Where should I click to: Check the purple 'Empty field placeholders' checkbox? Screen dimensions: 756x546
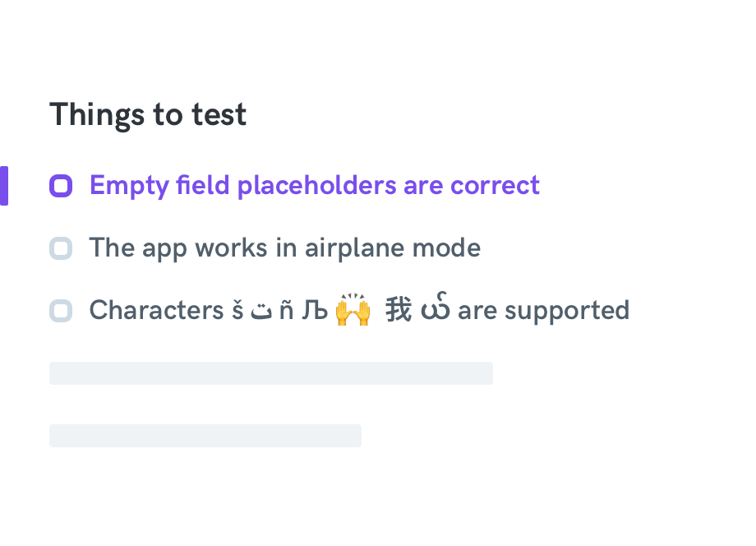(x=61, y=186)
